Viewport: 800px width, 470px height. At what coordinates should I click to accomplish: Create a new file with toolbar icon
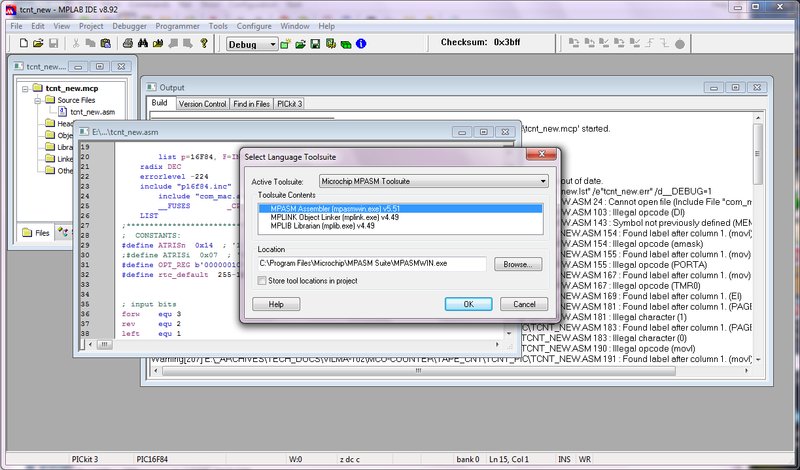[x=23, y=43]
